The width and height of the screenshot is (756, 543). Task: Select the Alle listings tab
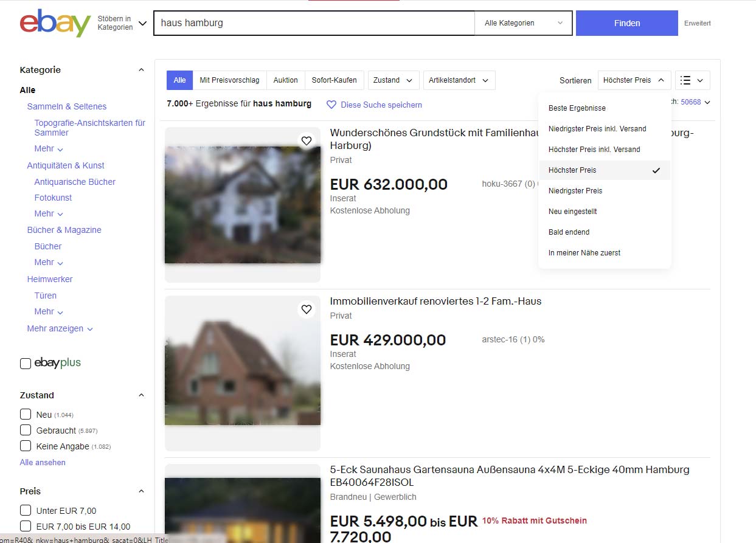(179, 80)
